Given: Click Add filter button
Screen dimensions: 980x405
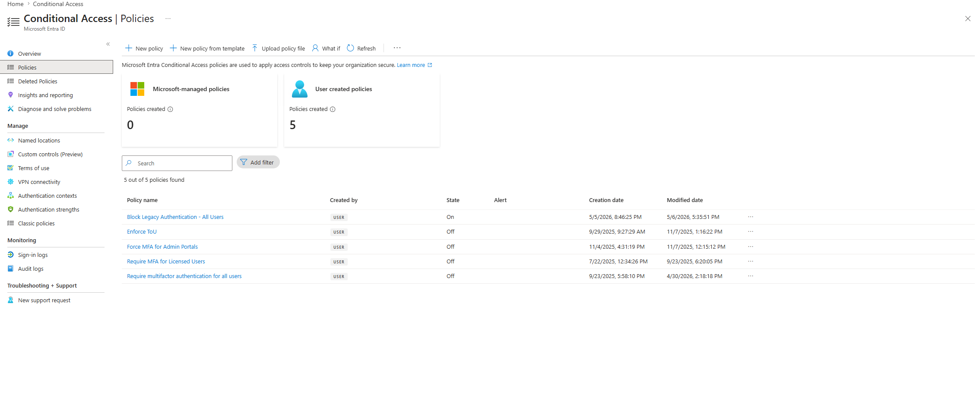Looking at the screenshot, I should pos(258,162).
